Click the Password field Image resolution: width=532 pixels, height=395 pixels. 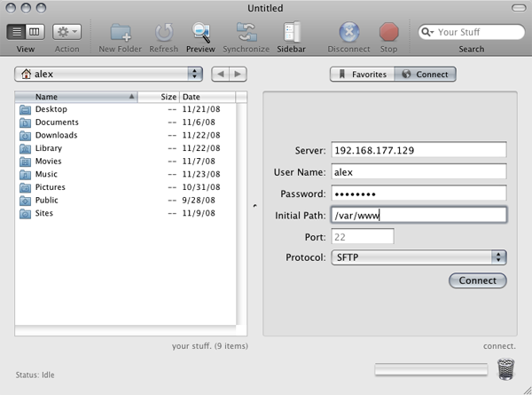click(x=419, y=194)
